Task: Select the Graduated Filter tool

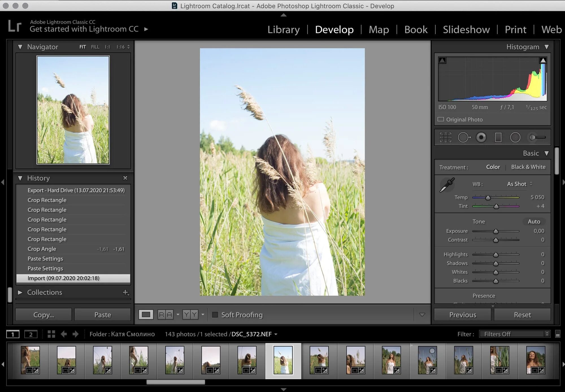Action: [x=498, y=138]
